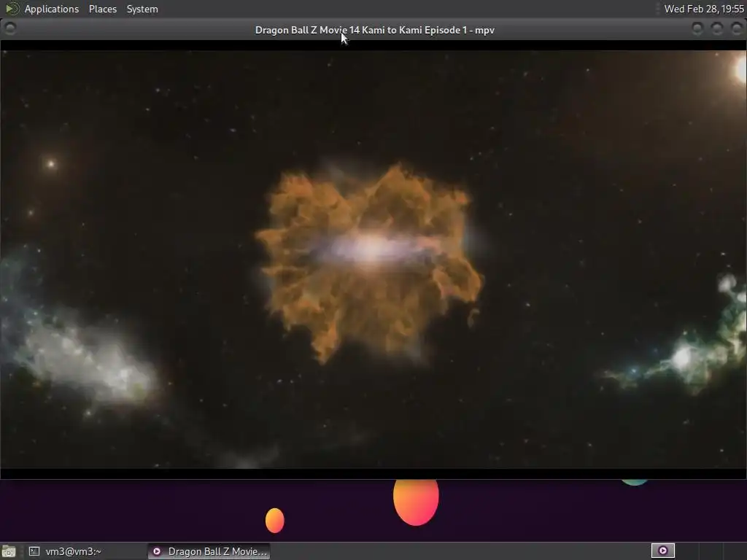This screenshot has width=747, height=560.
Task: Open the Applications menu
Action: 52,9
